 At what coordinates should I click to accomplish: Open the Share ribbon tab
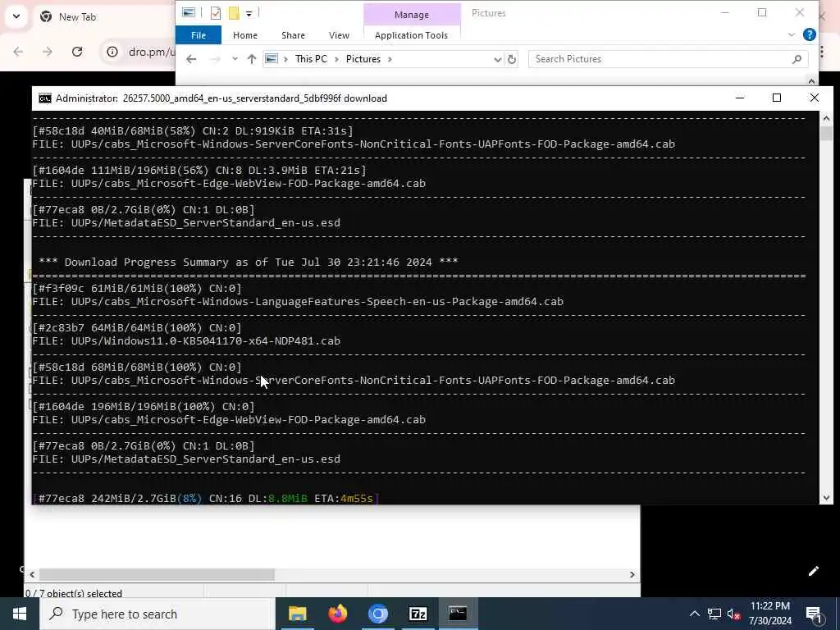[x=293, y=35]
